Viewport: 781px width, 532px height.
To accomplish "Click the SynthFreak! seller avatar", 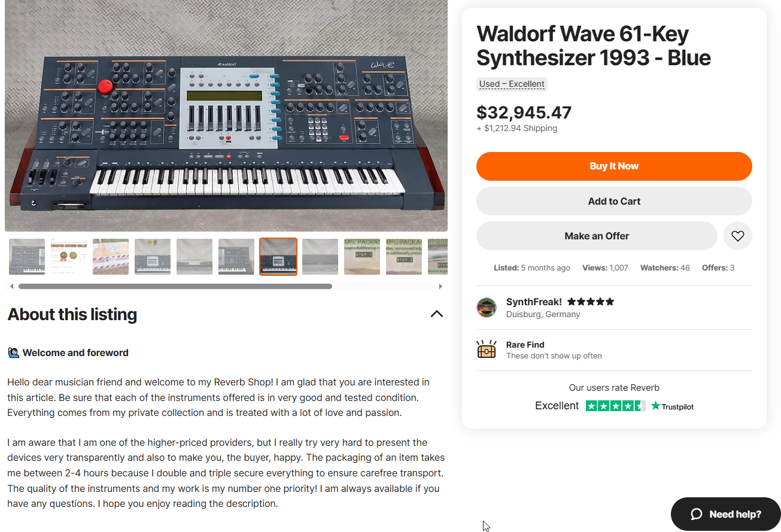I will click(x=487, y=308).
